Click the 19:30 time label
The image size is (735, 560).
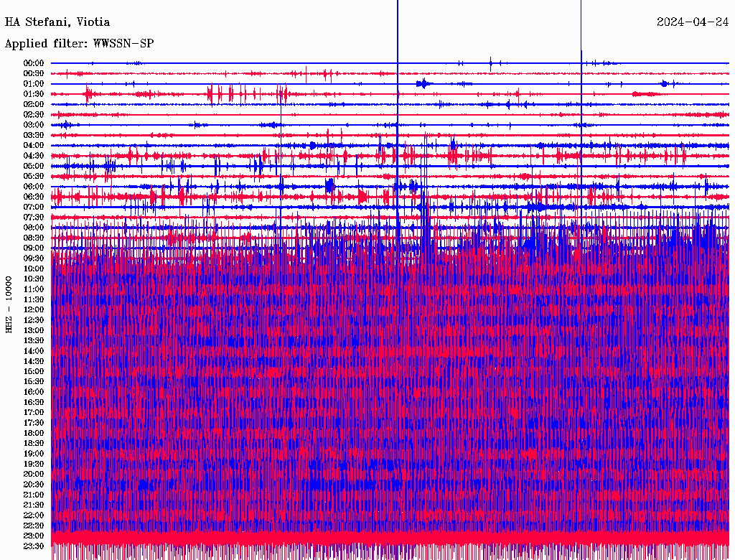pos(34,464)
